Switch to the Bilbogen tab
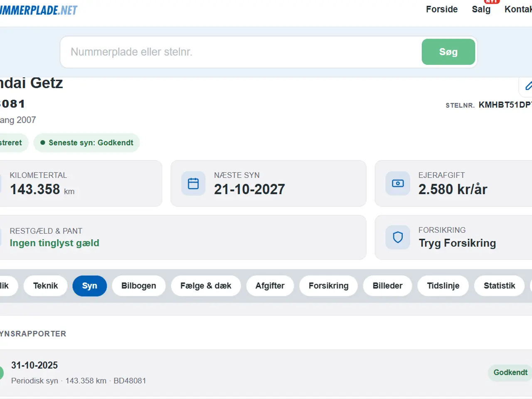532x399 pixels. click(x=139, y=286)
